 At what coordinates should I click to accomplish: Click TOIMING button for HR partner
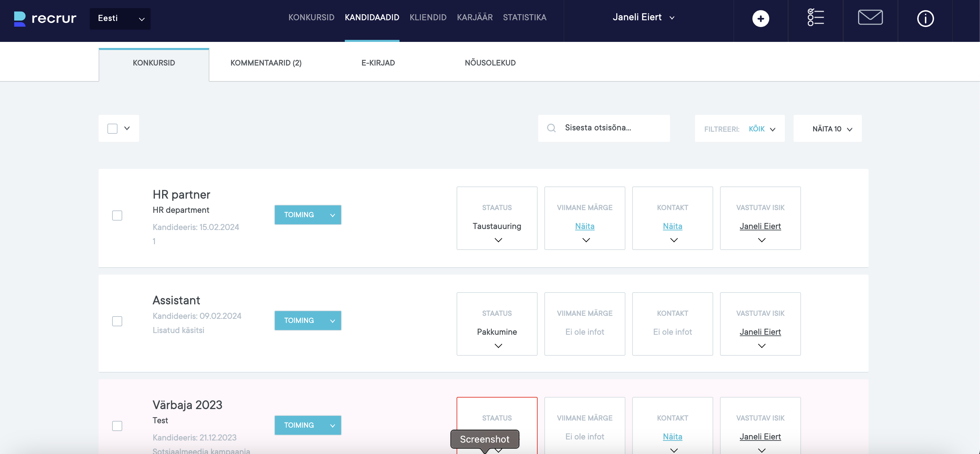(x=307, y=215)
